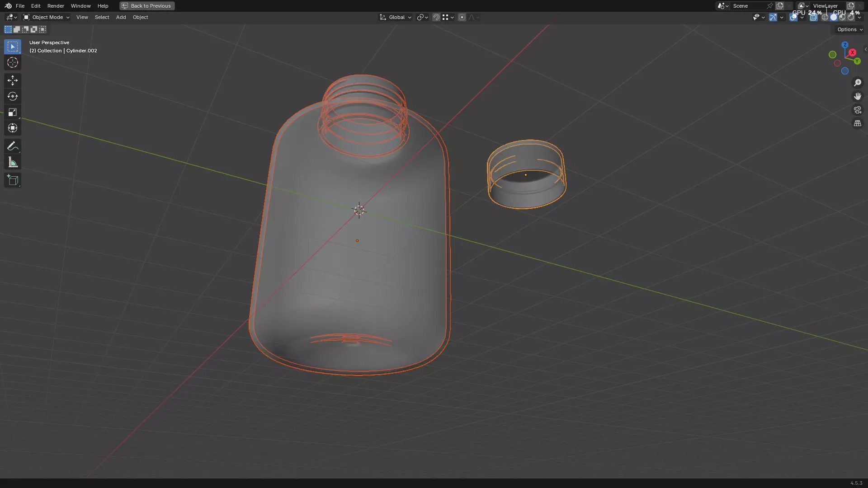Screen dimensions: 868x488
Task: Open the Options dropdown
Action: click(x=850, y=29)
